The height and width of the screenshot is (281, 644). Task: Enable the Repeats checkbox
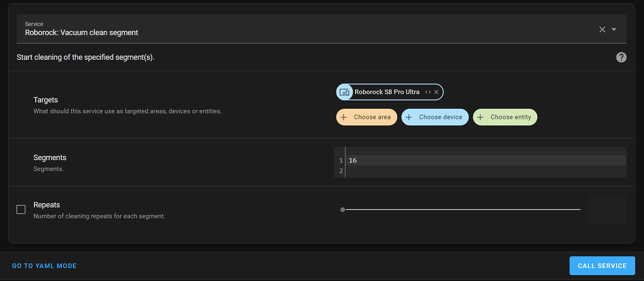(21, 210)
